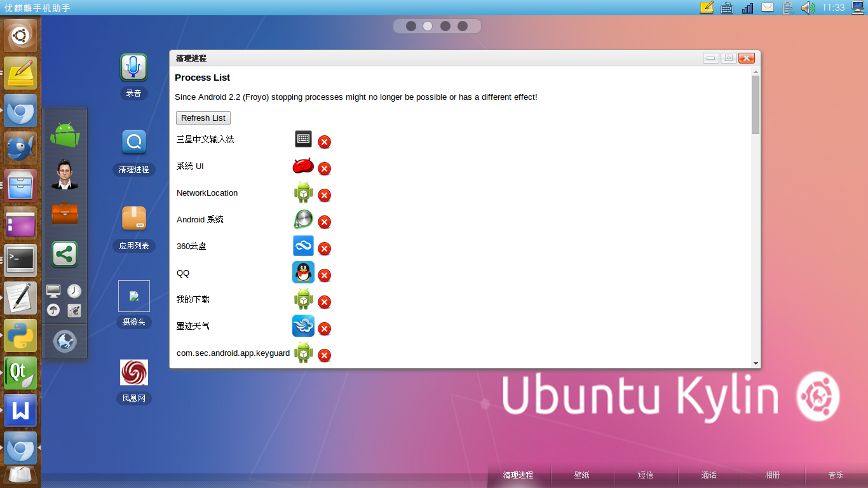Open the 音乐 tab

coord(836,475)
